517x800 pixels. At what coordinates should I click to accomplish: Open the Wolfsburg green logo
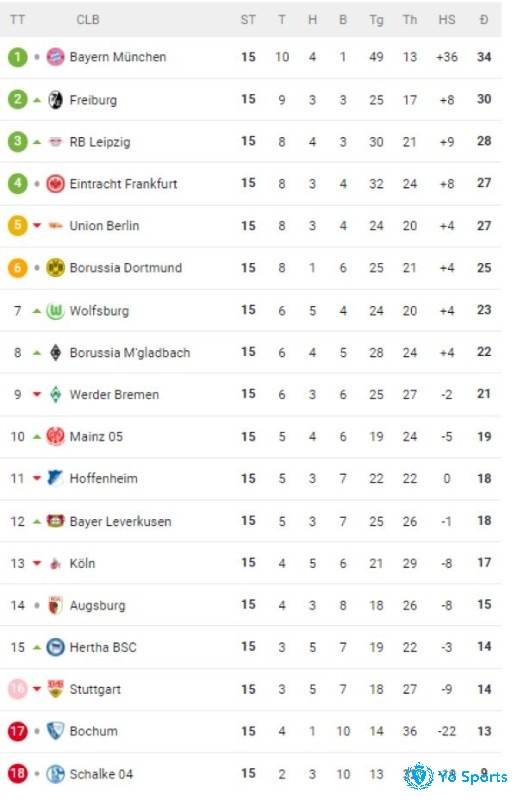55,310
